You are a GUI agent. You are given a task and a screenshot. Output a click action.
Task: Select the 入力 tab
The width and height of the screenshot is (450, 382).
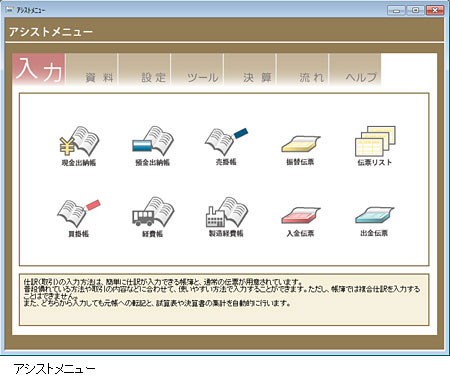(39, 69)
